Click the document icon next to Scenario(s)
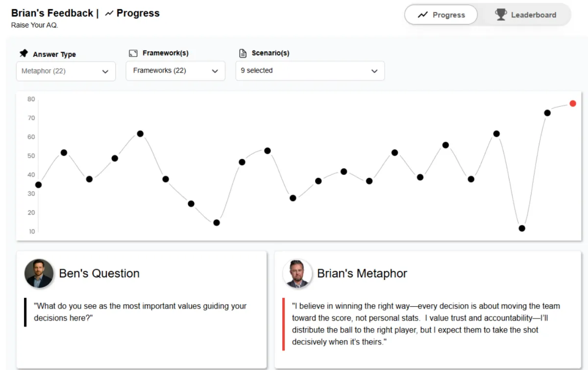This screenshot has width=588, height=370. pyautogui.click(x=243, y=53)
